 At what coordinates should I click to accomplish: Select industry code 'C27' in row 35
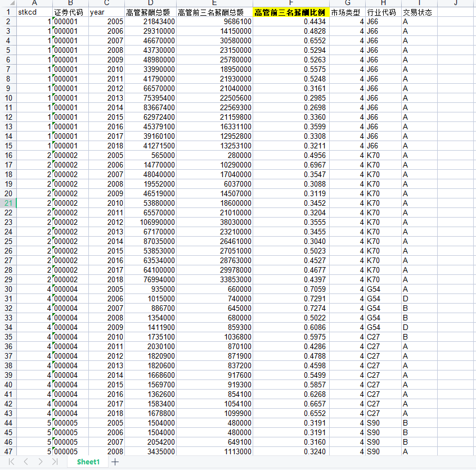pyautogui.click(x=383, y=337)
